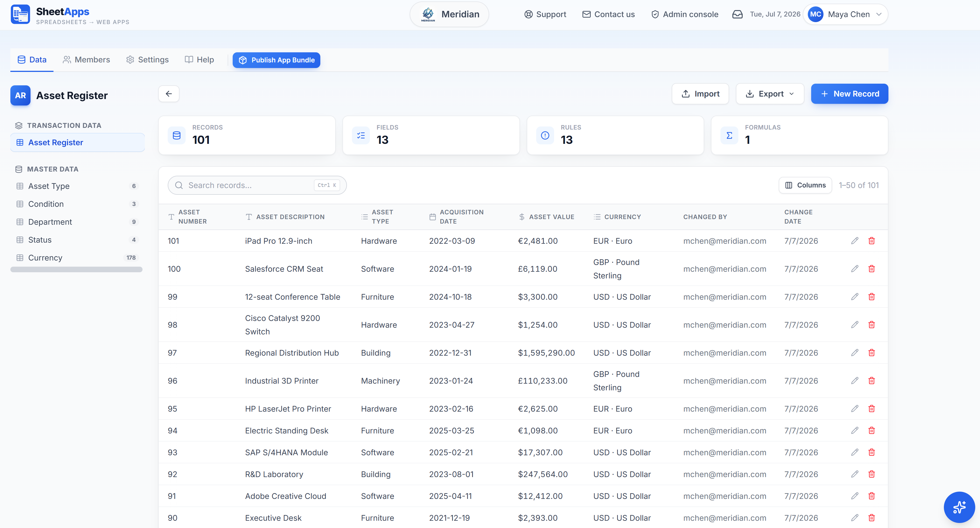Screen dimensions: 980x528
Task: Click the sidebar horizontal scrollbar
Action: 76,269
